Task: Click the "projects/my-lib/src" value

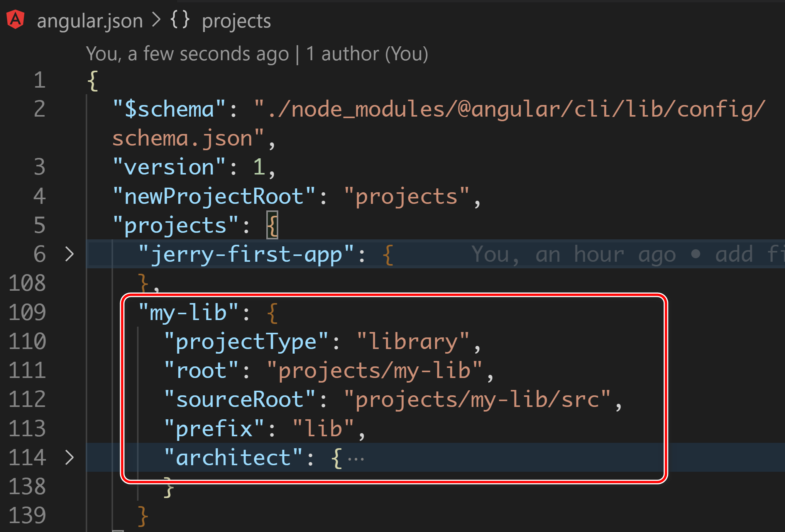Action: pos(477,400)
